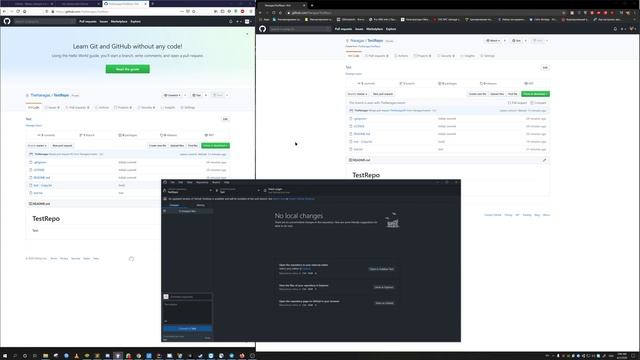
Task: Open Watch dropdown in right browser
Action: click(493, 40)
